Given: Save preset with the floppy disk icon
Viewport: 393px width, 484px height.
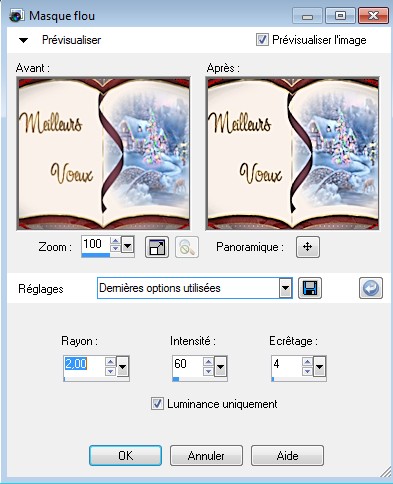Looking at the screenshot, I should 310,288.
